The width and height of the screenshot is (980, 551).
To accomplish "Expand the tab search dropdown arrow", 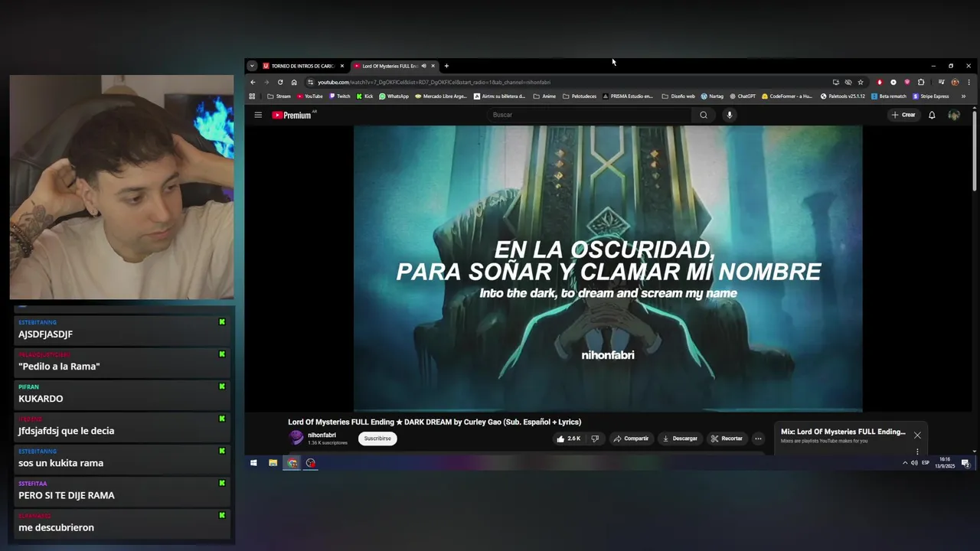I will coord(252,66).
